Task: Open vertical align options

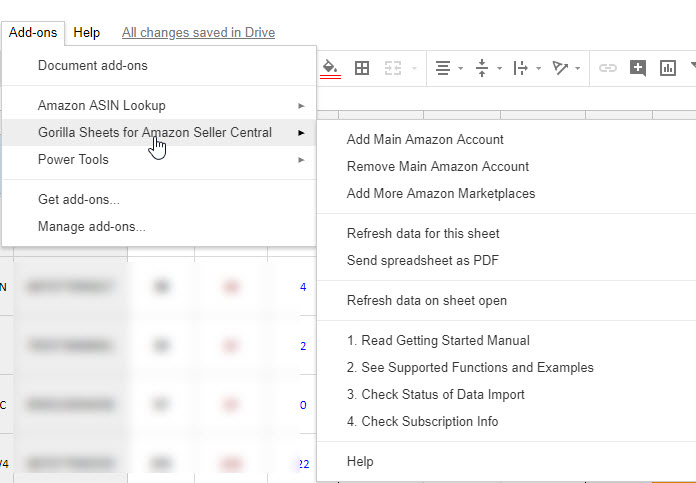Action: (x=486, y=68)
